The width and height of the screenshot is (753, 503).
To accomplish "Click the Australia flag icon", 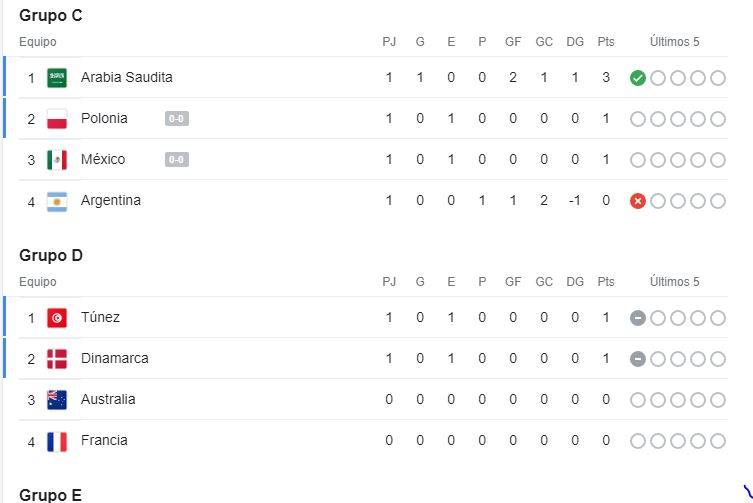I will (x=57, y=400).
